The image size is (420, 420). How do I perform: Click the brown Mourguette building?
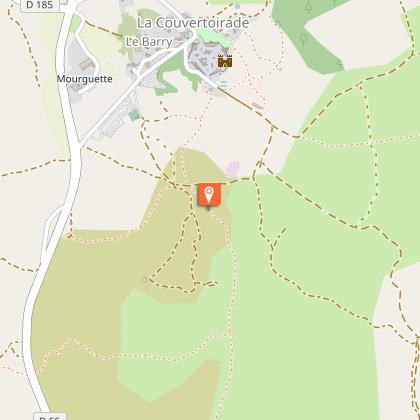coord(86,64)
